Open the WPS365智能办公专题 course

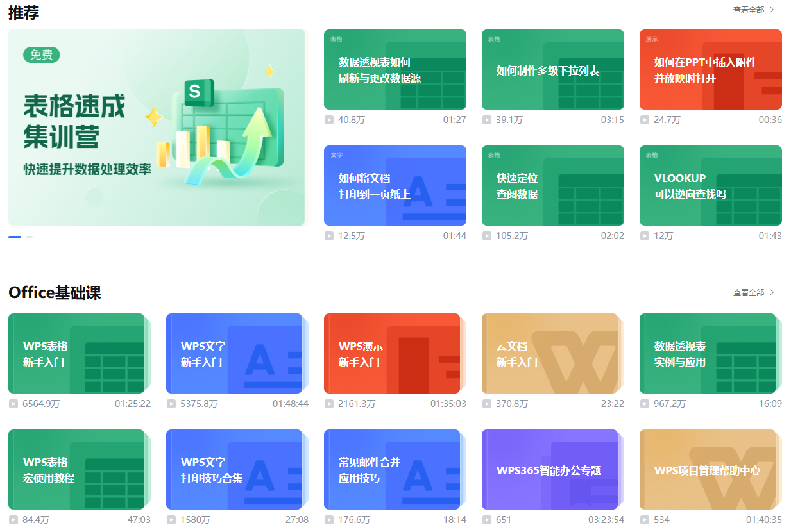[x=550, y=470]
